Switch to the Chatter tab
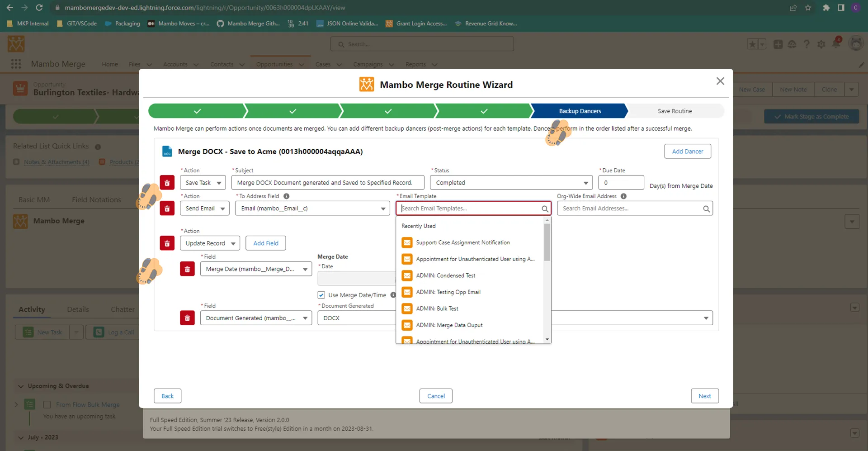Viewport: 868px width, 451px height. [123, 309]
